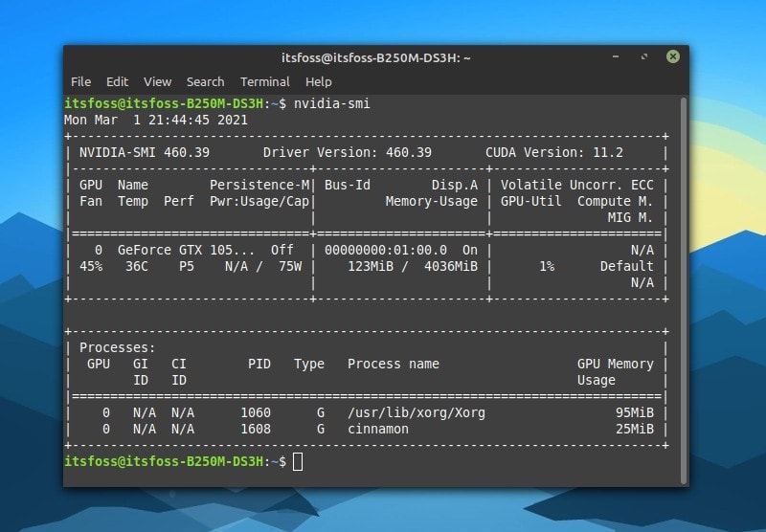Minimize the terminal window
The width and height of the screenshot is (766, 532).
point(616,56)
